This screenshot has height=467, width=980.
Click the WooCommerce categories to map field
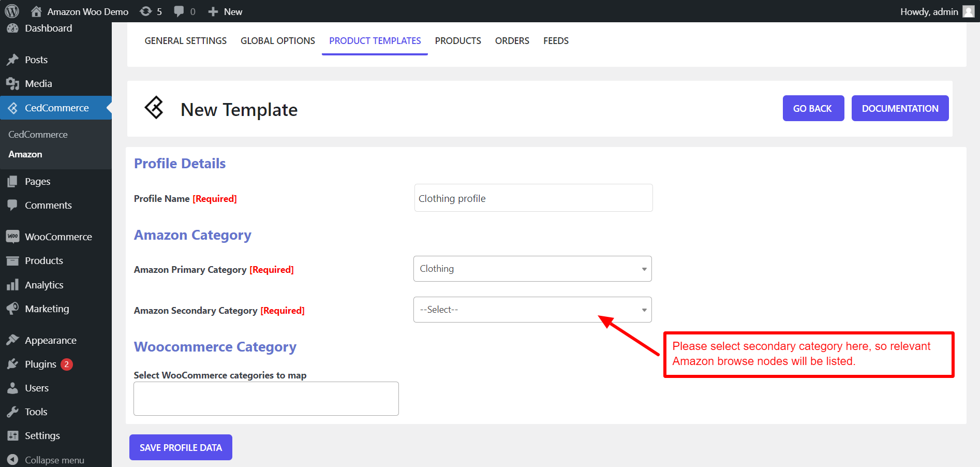(266, 399)
